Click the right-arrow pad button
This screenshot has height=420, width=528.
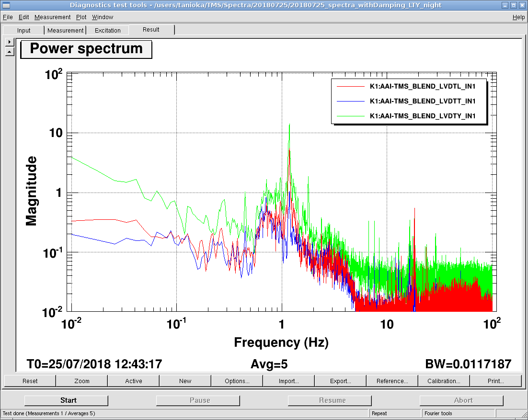pos(9,42)
